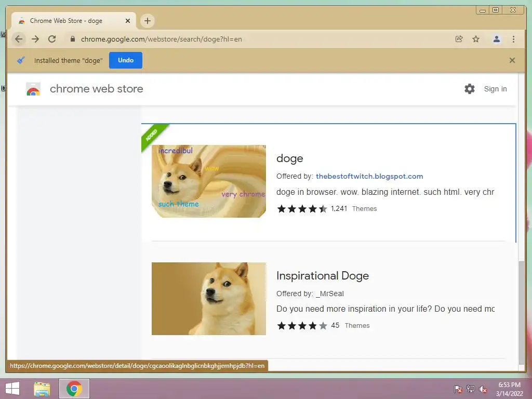
Task: Undo the installed doge theme
Action: (126, 60)
